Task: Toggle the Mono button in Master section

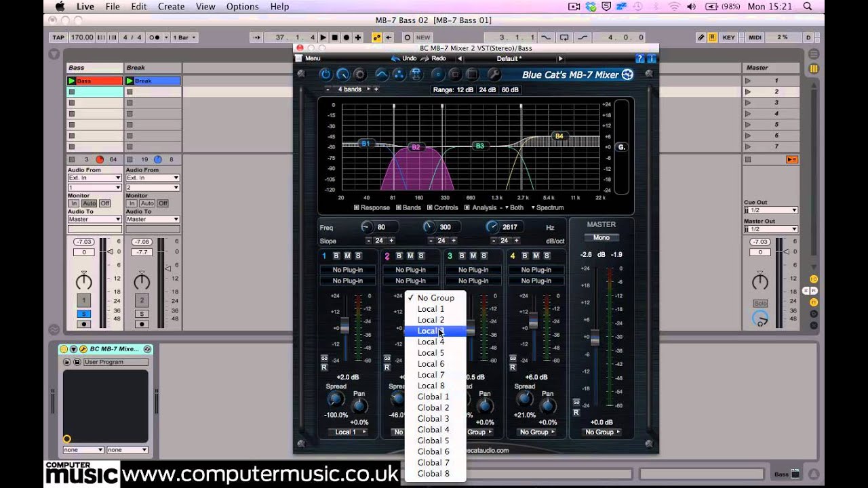Action: pyautogui.click(x=601, y=237)
